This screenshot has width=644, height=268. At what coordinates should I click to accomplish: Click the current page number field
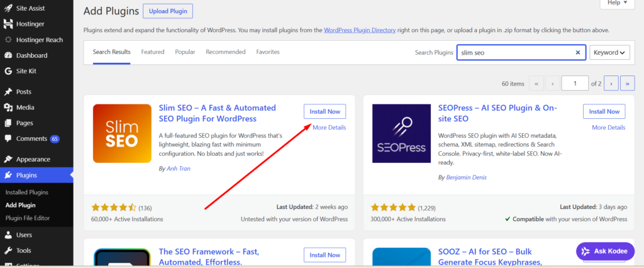click(575, 84)
